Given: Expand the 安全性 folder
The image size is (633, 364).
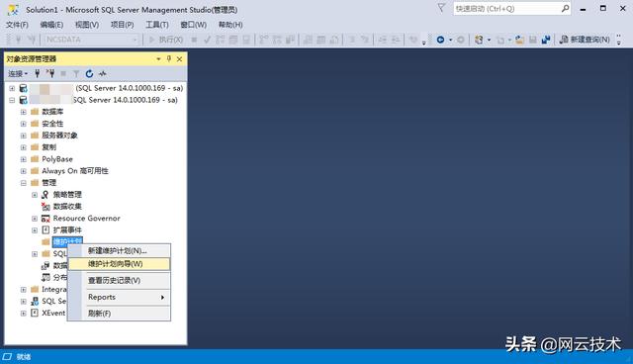Looking at the screenshot, I should tap(24, 124).
